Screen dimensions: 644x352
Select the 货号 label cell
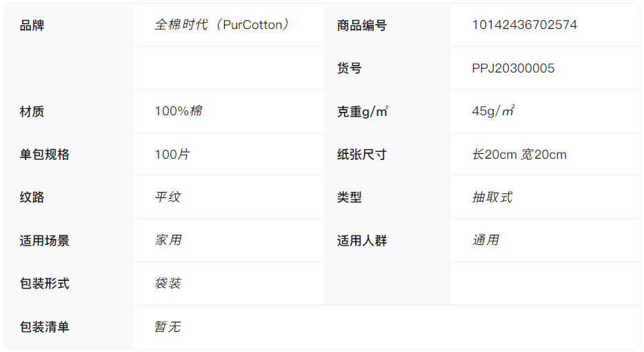point(349,68)
